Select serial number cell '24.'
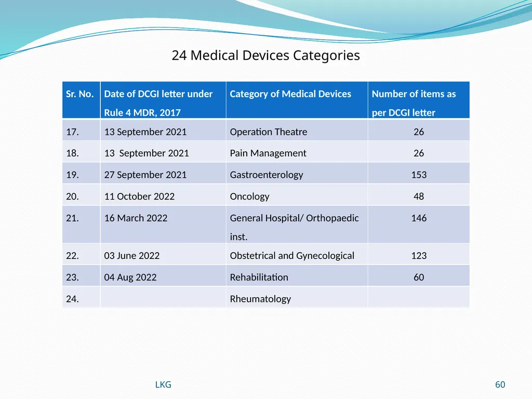Viewport: 532px width, 399px height. (x=81, y=298)
